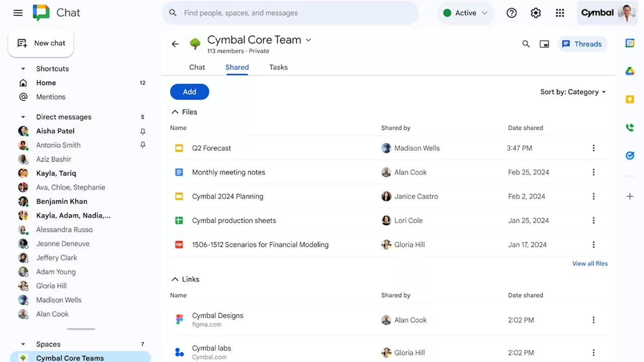The width and height of the screenshot is (644, 362).
Task: Open the Q2 Forecast file
Action: coord(211,148)
